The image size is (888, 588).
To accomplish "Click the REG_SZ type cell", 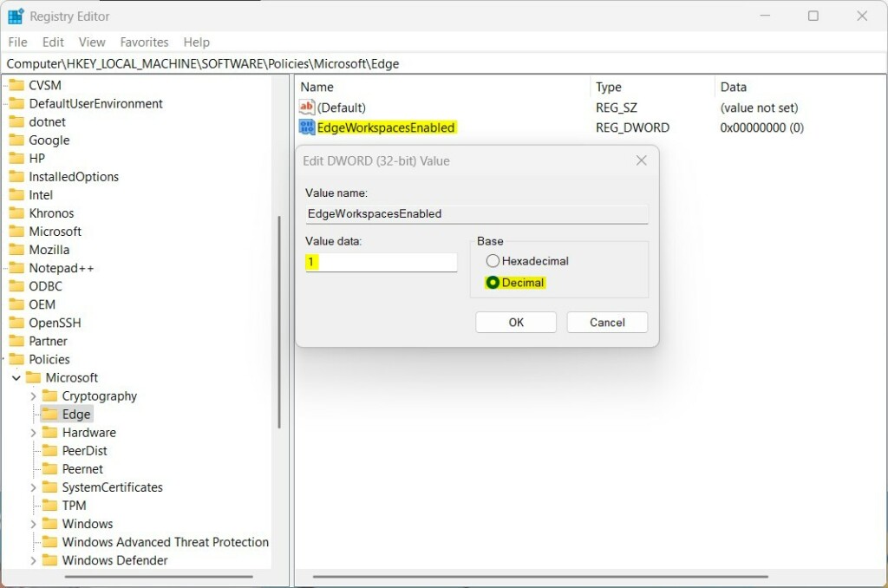I will point(617,108).
